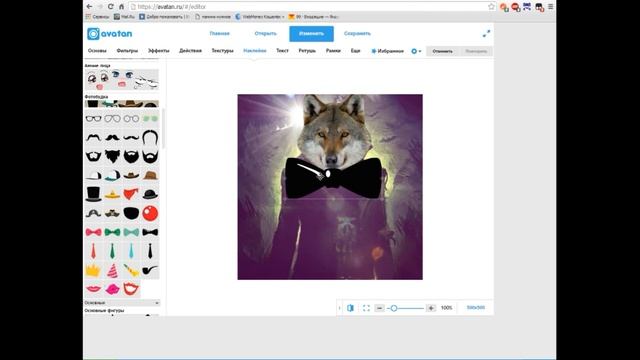Click the before/after compare icon
The height and width of the screenshot is (360, 640).
350,308
